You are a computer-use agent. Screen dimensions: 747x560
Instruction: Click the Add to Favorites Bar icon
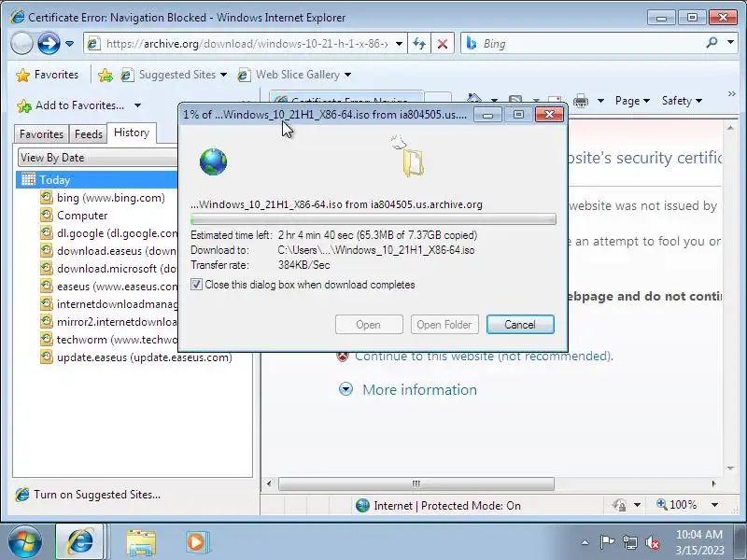tap(106, 75)
